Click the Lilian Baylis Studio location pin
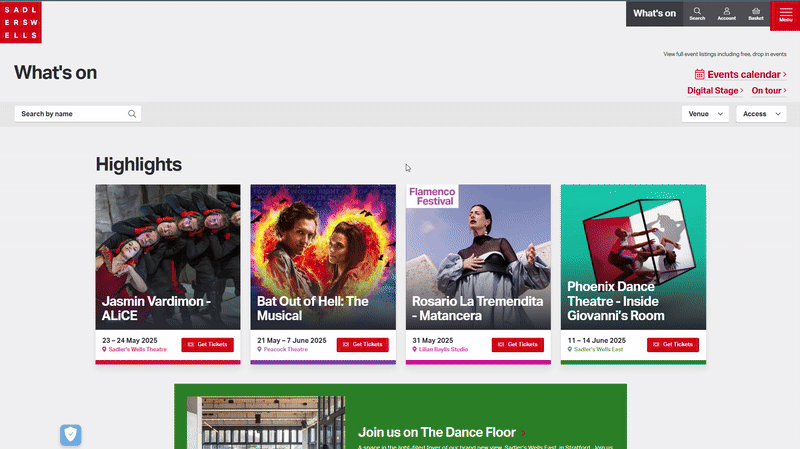 point(414,350)
